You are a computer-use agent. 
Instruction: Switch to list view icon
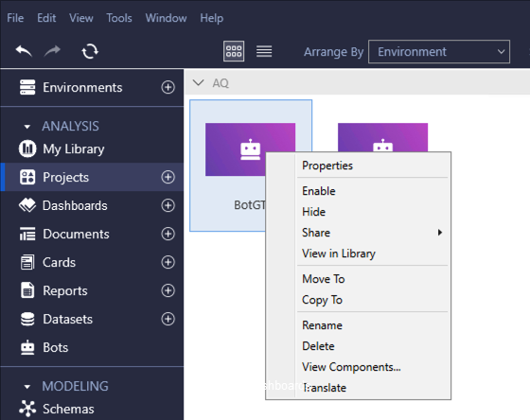pyautogui.click(x=264, y=51)
